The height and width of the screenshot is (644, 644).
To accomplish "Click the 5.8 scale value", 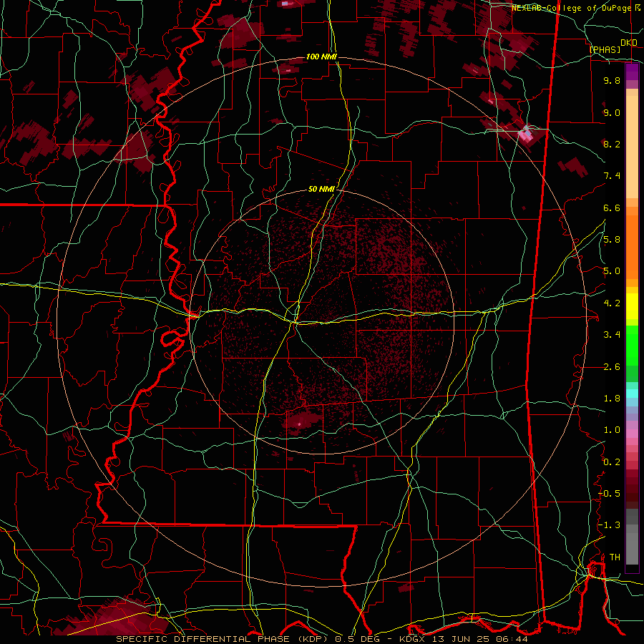I will 612,240.
